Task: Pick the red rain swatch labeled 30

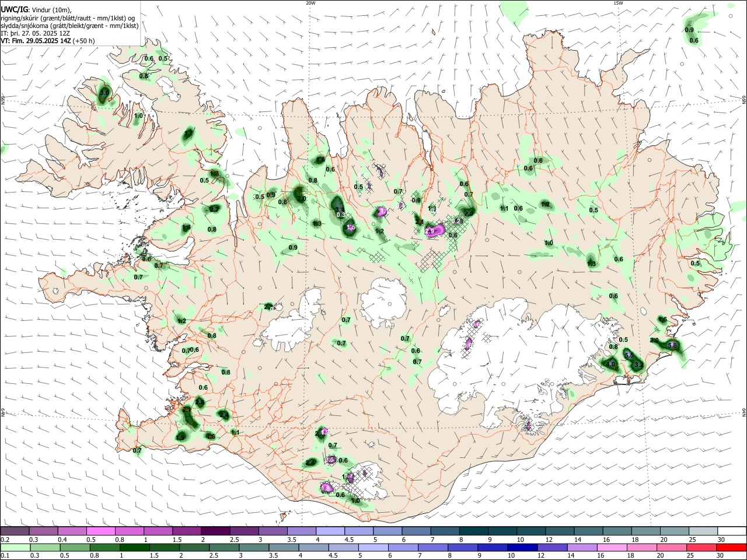Action: (732, 547)
